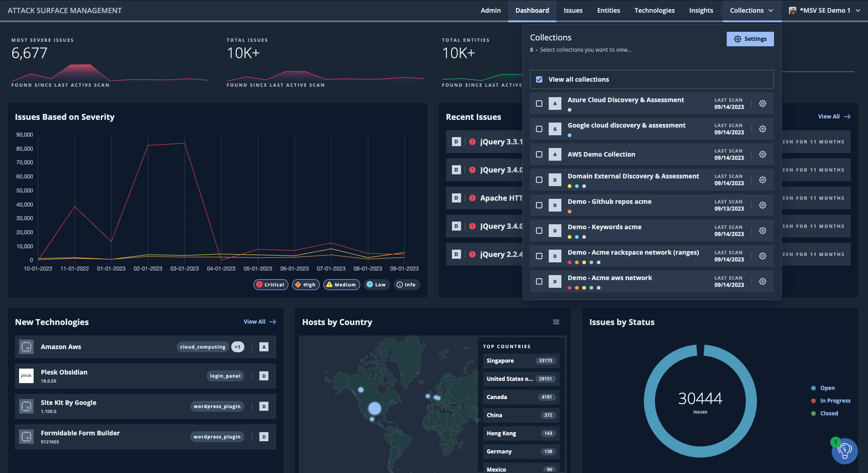The width and height of the screenshot is (868, 473).
Task: Open gear settings for Google cloud discovery collection
Action: coord(763,129)
